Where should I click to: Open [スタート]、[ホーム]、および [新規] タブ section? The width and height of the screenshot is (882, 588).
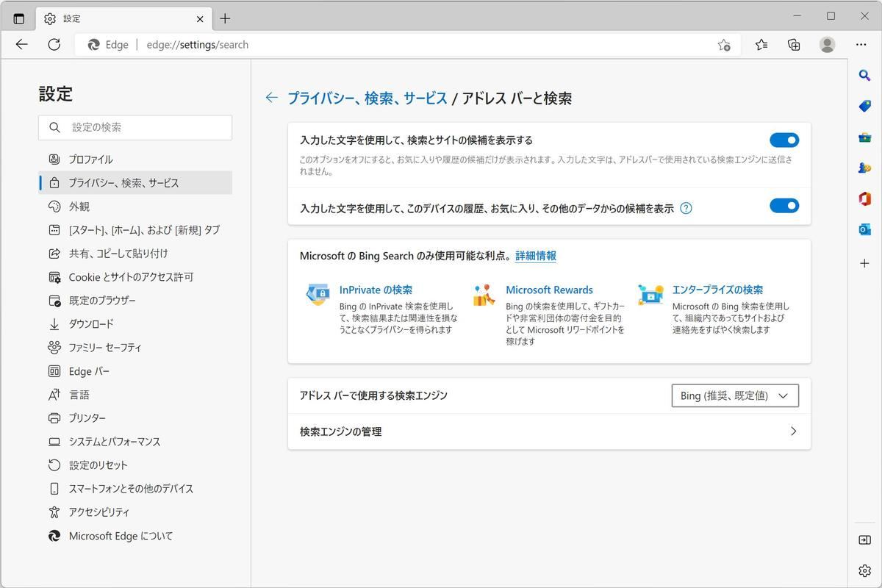click(135, 230)
